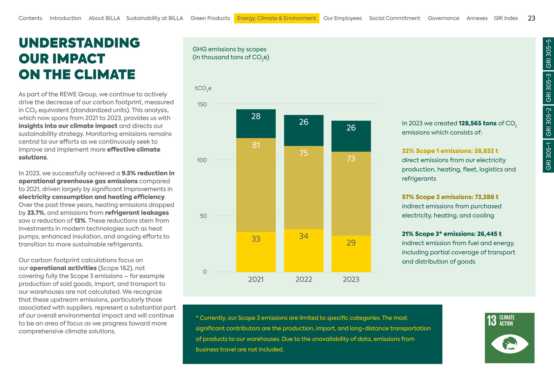Open the Contents navigation tab

tap(30, 18)
